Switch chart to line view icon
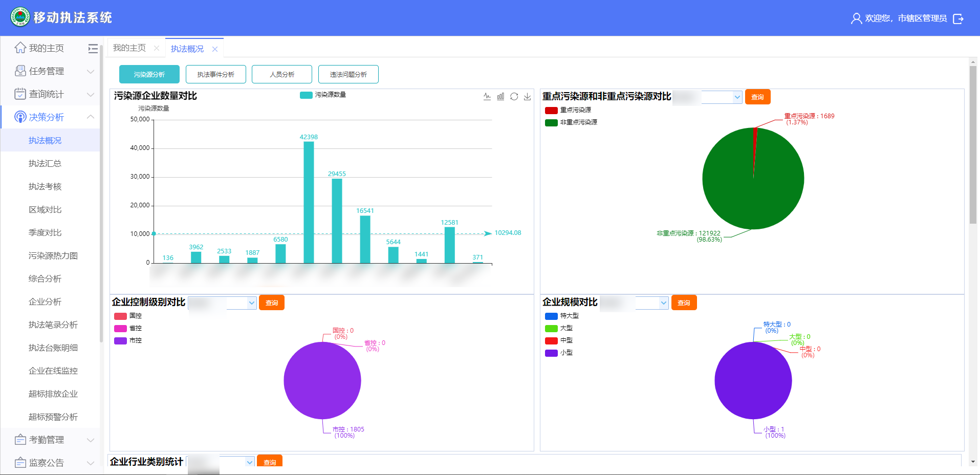980x475 pixels. pos(487,96)
